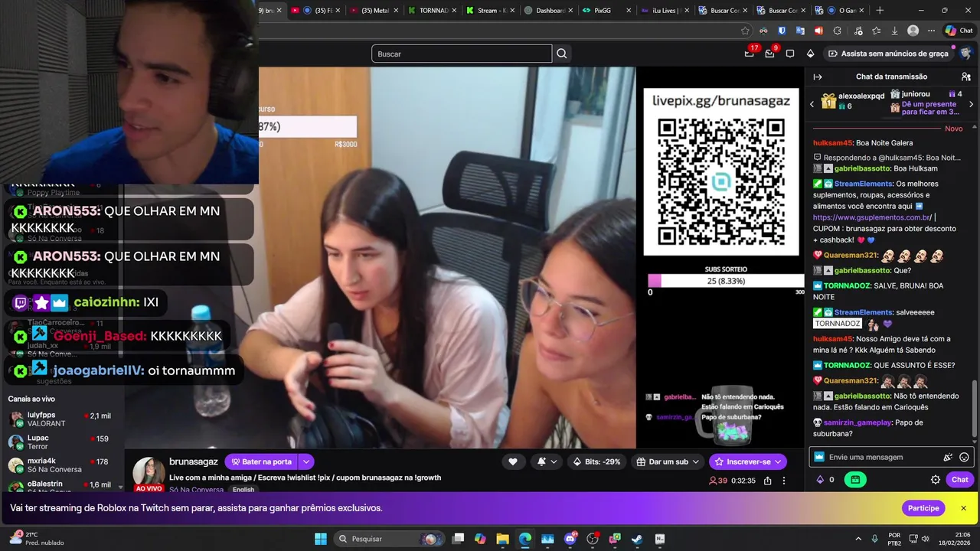Click green channel points reward button
Viewport: 980px width, 551px height.
[855, 480]
